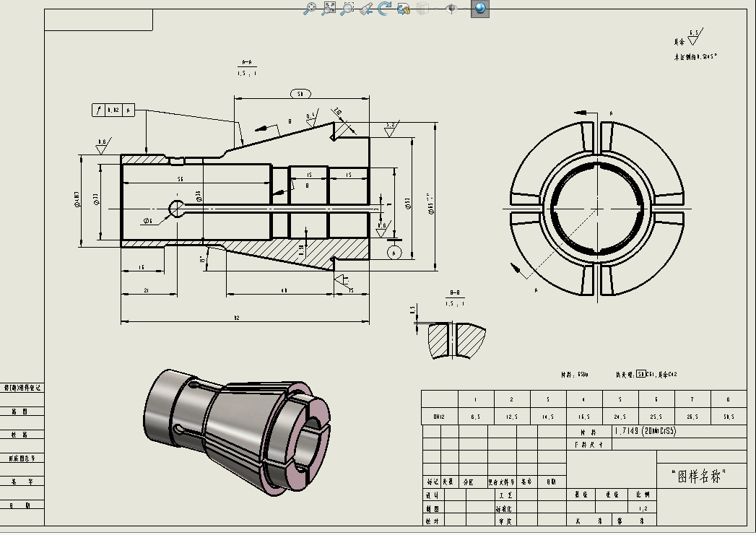The height and width of the screenshot is (535, 756).
Task: Select the geometric tolerance frame referencing datum A
Action: pos(113,110)
